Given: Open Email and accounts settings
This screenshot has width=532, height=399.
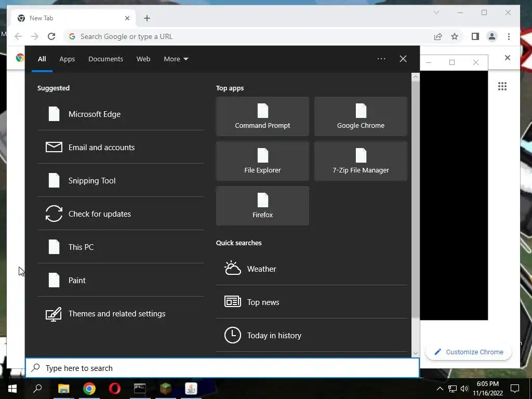Looking at the screenshot, I should click(121, 147).
